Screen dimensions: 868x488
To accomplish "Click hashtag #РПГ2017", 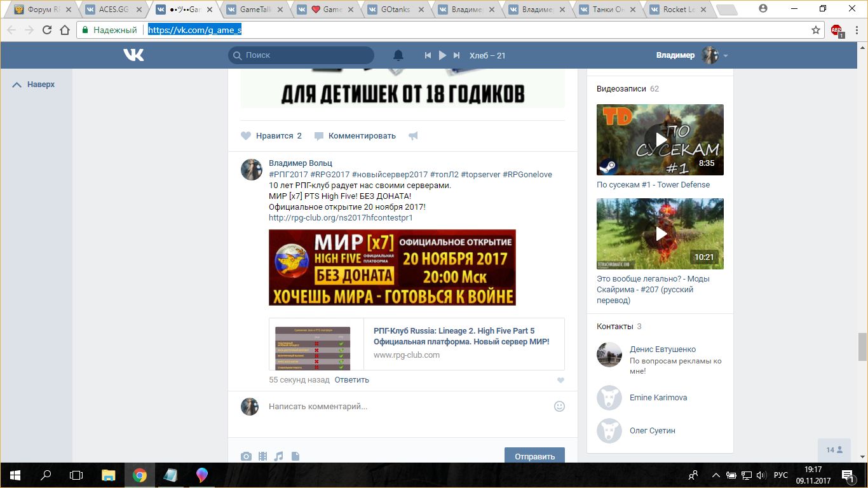I will [x=288, y=175].
